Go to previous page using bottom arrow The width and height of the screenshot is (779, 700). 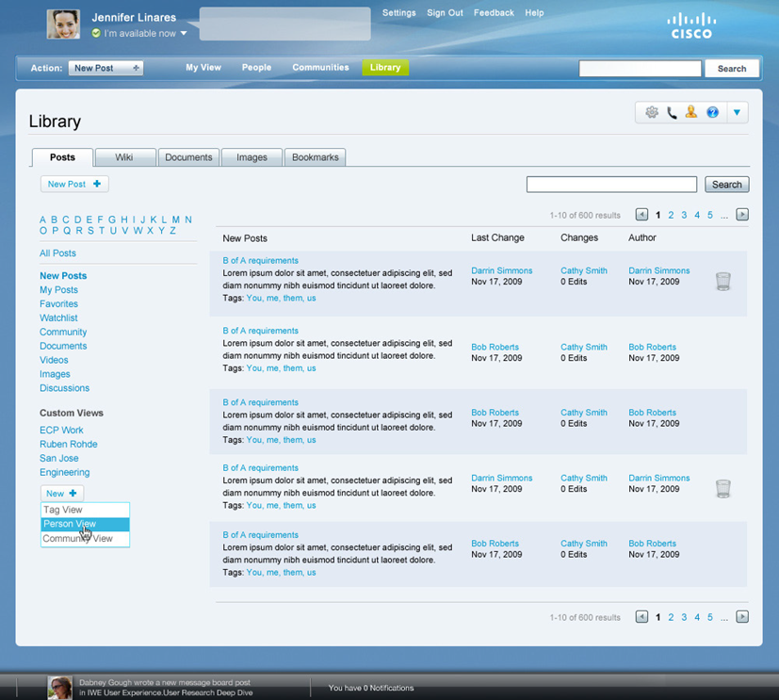tap(641, 617)
